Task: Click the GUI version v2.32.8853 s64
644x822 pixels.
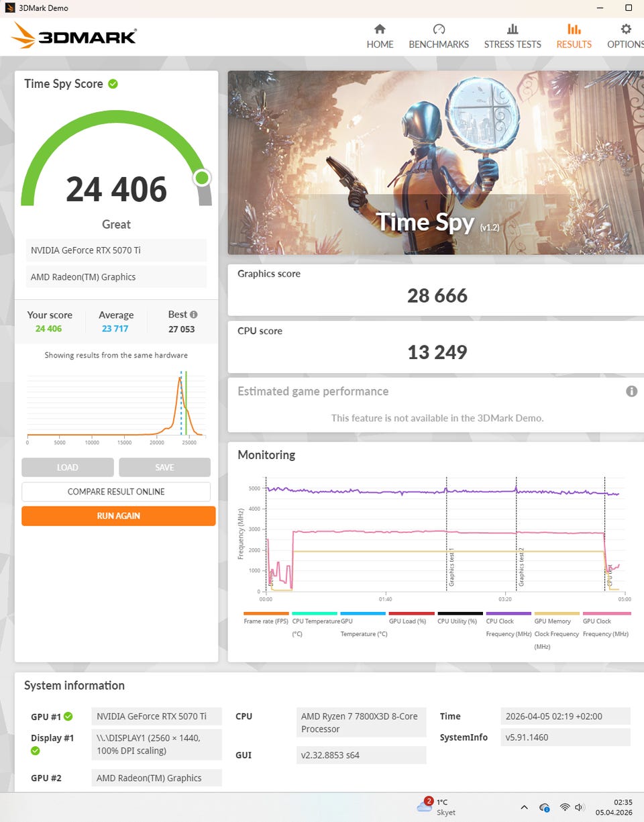Action: click(x=361, y=755)
